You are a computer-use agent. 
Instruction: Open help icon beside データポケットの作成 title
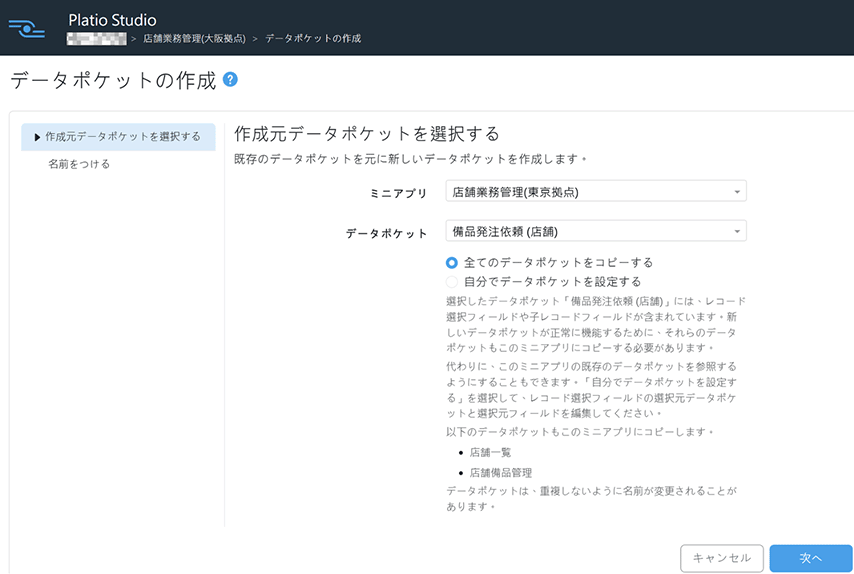click(x=230, y=80)
